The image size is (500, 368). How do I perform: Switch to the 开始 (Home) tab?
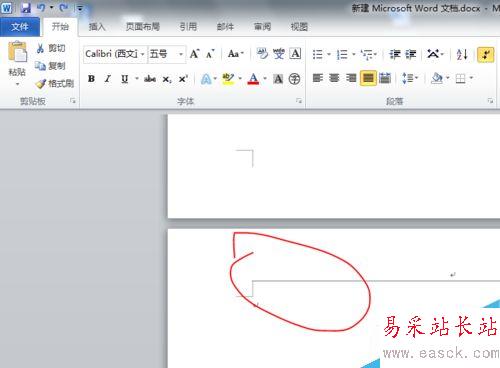pos(60,26)
